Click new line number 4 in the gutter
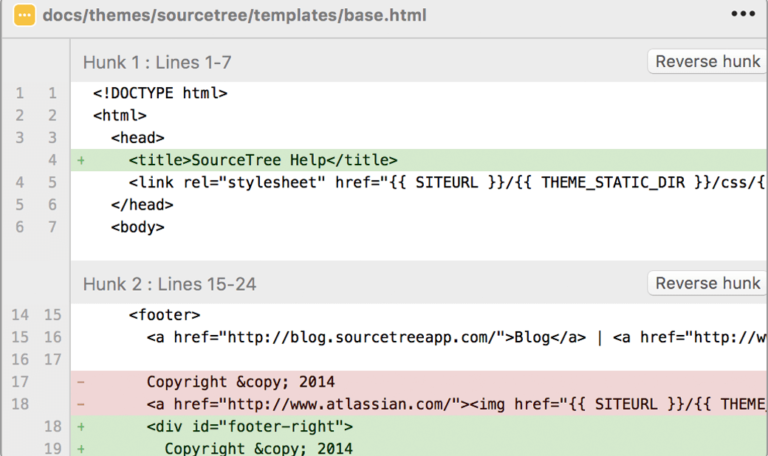Viewport: 768px width, 456px height. pyautogui.click(x=52, y=160)
